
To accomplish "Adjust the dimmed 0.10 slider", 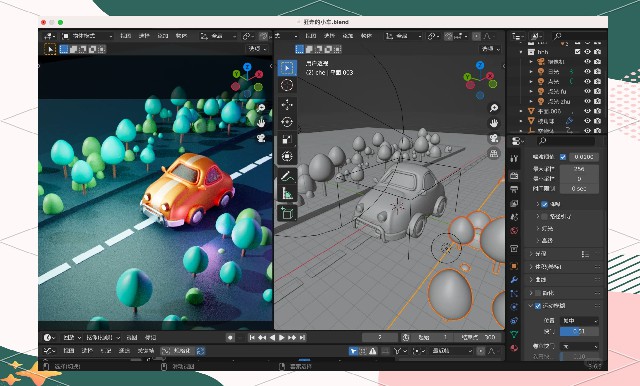I will tap(579, 356).
